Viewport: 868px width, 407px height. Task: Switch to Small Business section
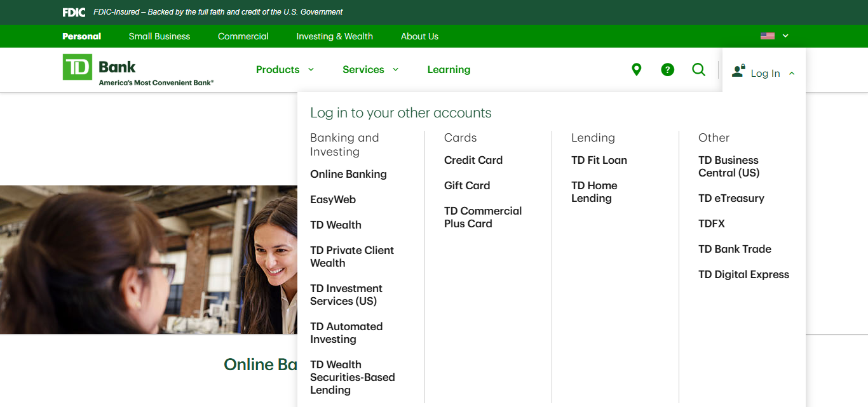(159, 36)
